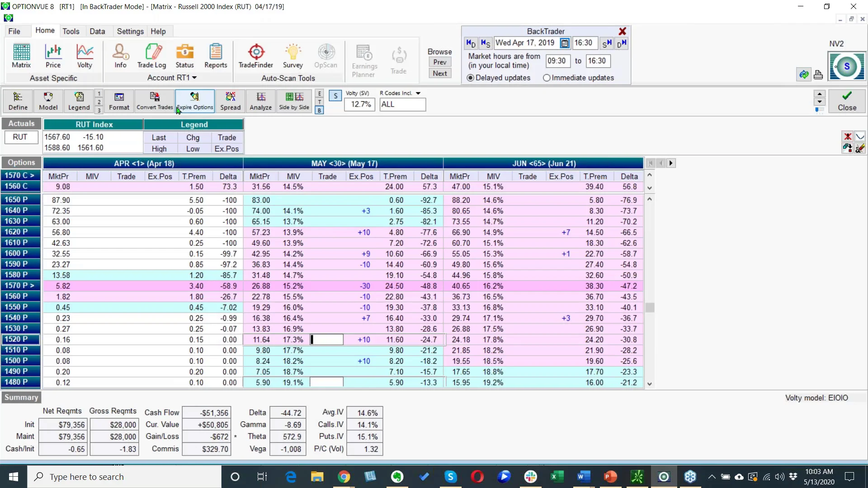Open the BackTrader calendar picker
868x488 pixels.
[x=565, y=43]
